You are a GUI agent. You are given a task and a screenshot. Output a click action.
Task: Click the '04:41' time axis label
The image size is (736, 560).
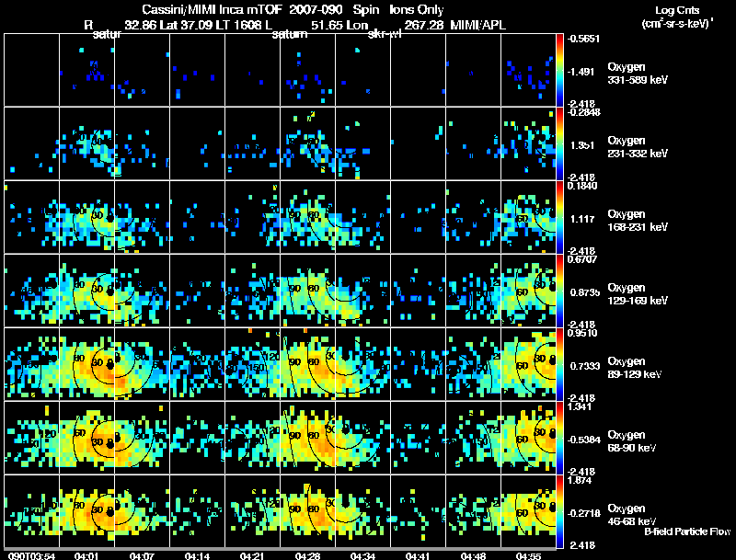click(418, 556)
